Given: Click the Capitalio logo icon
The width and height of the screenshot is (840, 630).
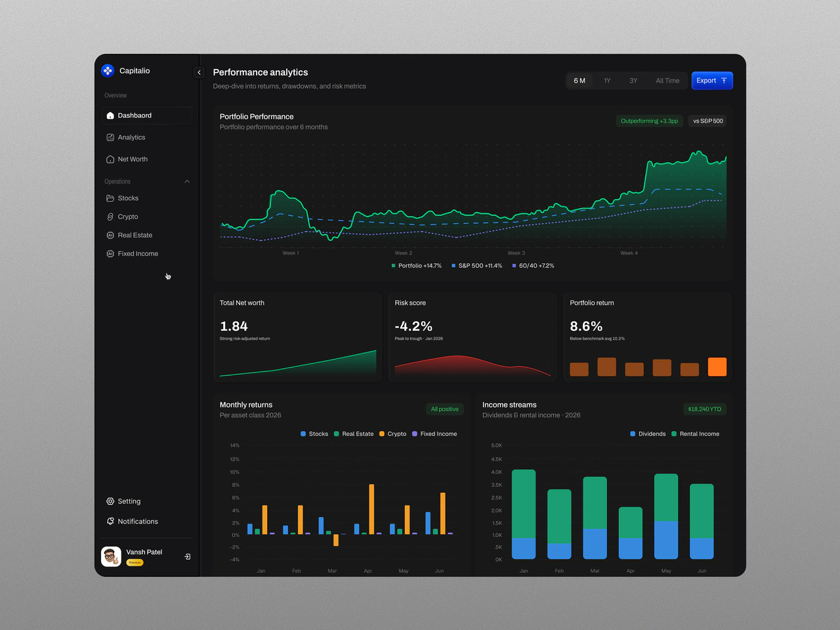Looking at the screenshot, I should 108,70.
